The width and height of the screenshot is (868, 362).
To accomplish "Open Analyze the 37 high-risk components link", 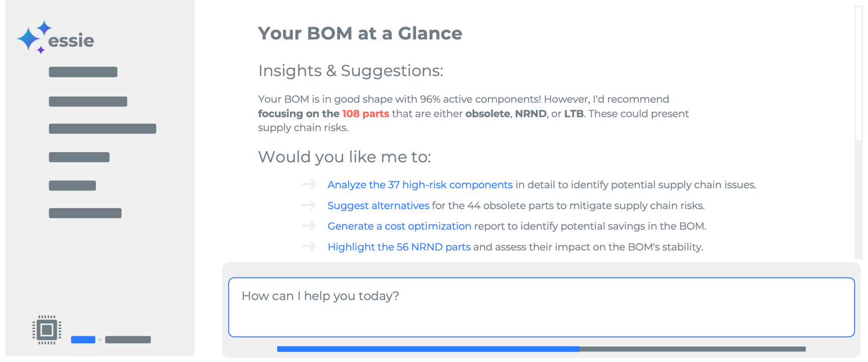I will tap(420, 185).
